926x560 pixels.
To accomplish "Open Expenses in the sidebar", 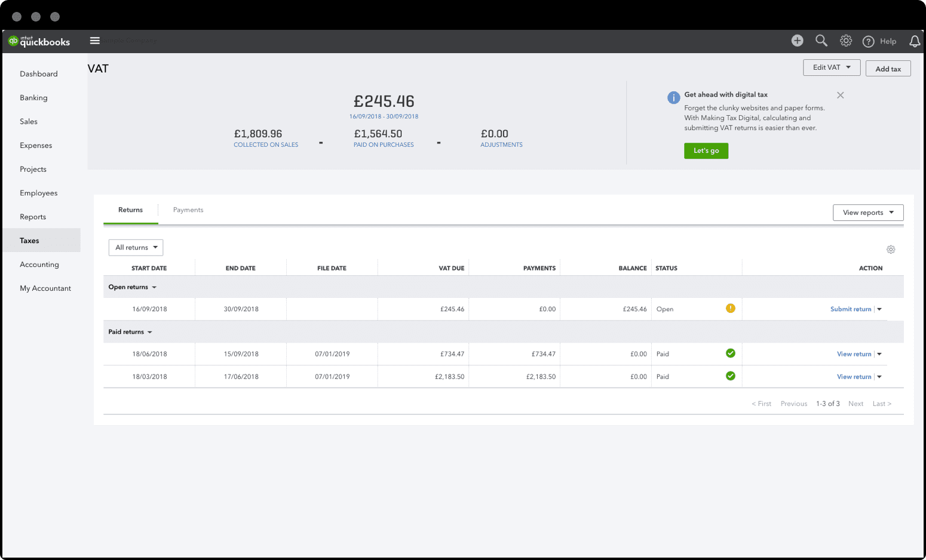I will point(36,146).
